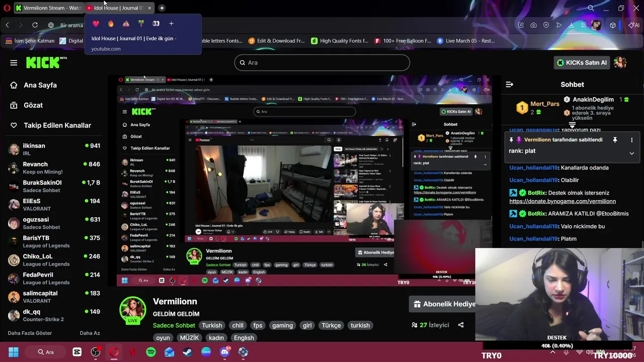Open Opera easy setup sliders icon
Viewport: 644px width, 362px height.
pos(584,25)
